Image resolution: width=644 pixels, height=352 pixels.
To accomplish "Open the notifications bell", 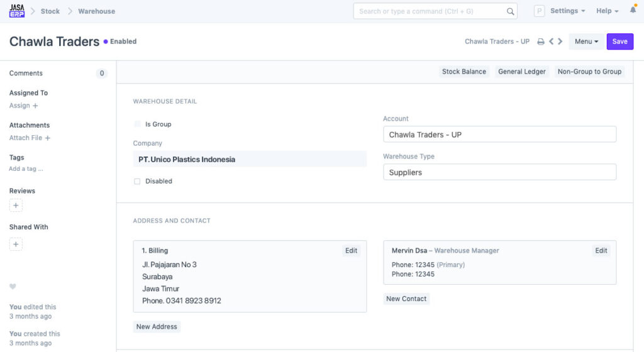I will click(633, 11).
